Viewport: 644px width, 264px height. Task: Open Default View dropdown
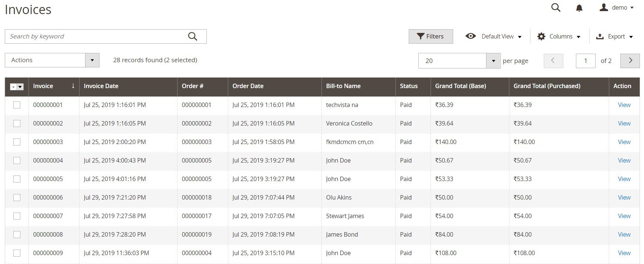(493, 36)
